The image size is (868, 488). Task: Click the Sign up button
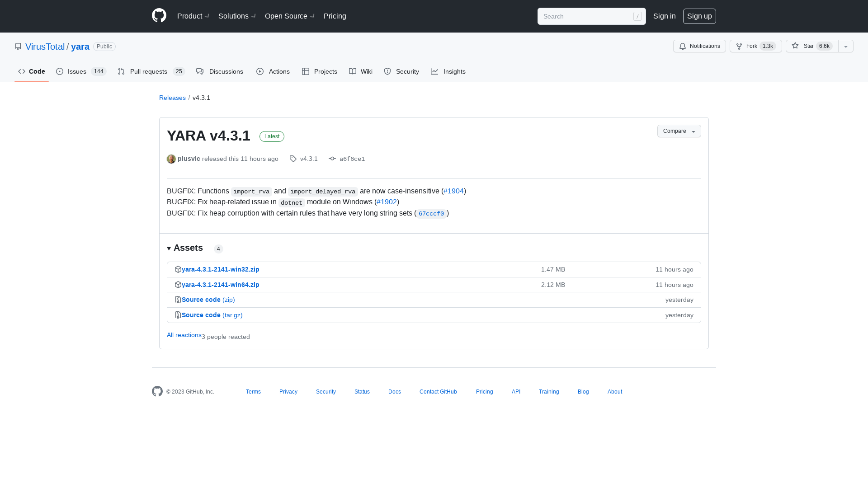point(699,16)
